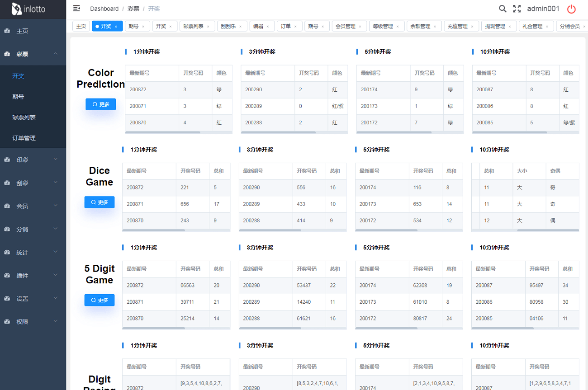Click 更多 button under Color Prediction
588x390 pixels.
tap(101, 104)
